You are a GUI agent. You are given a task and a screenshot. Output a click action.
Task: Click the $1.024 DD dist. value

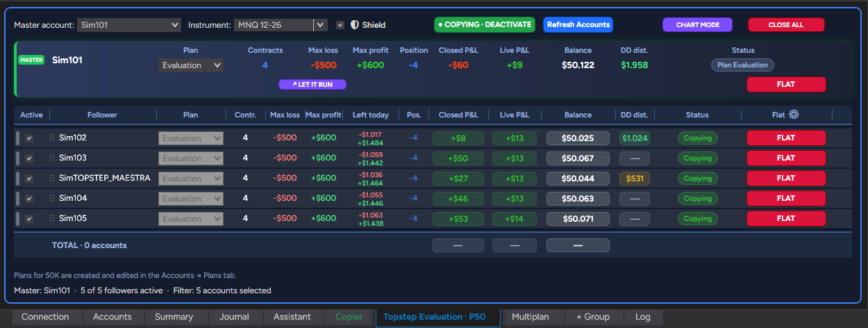[635, 138]
